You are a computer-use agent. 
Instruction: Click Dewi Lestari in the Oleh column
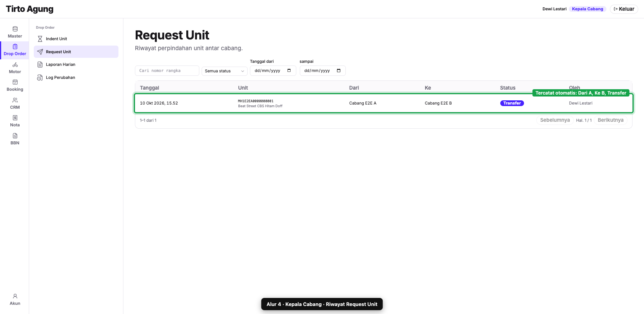point(580,103)
